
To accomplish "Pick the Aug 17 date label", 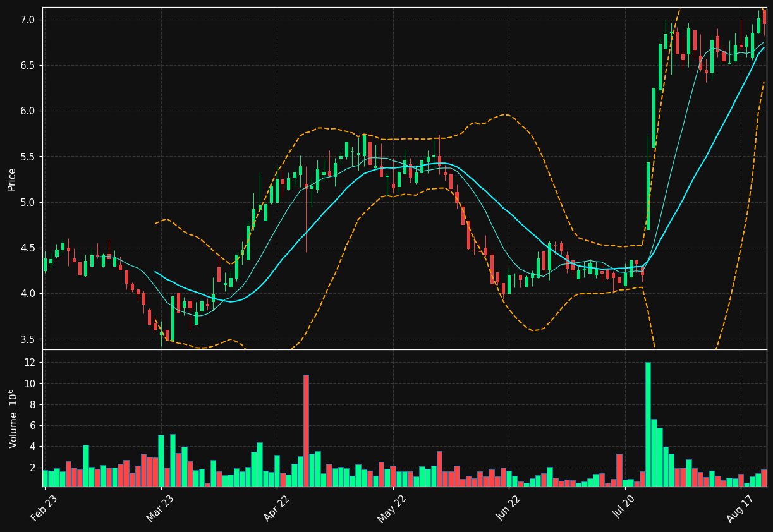I will click(x=740, y=507).
